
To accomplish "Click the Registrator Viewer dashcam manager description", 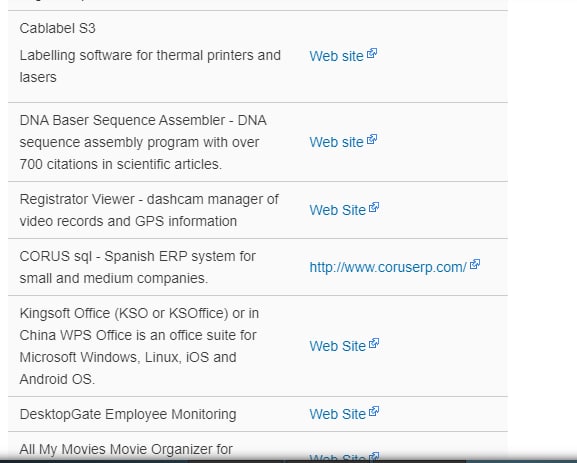I will pyautogui.click(x=149, y=210).
